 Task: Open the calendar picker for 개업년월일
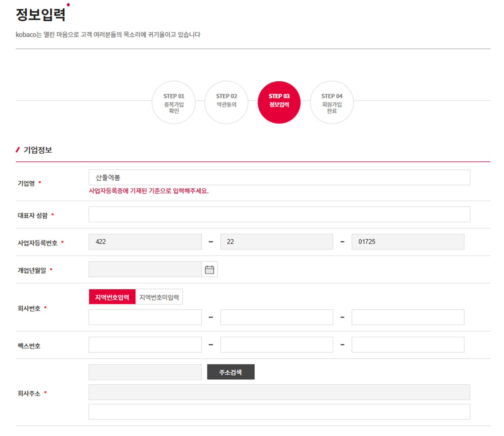[x=209, y=270]
